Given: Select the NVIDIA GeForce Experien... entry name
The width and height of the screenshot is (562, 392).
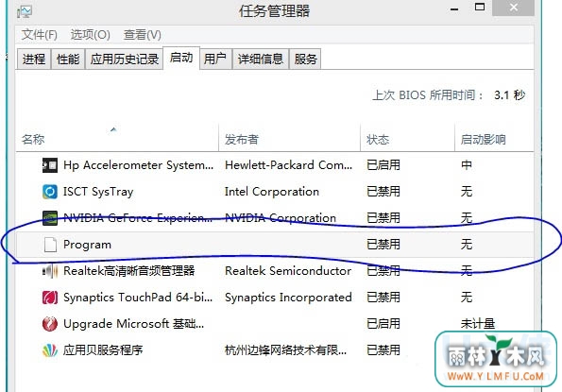Looking at the screenshot, I should click(138, 218).
